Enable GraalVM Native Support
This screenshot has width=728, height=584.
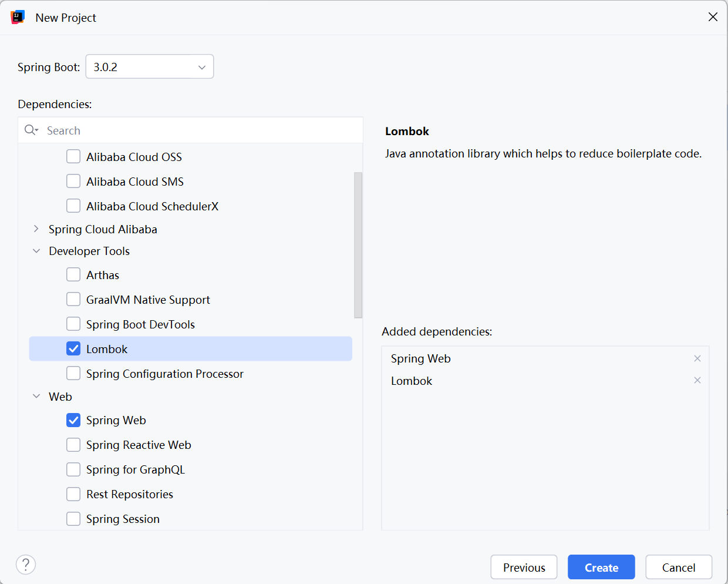pyautogui.click(x=73, y=299)
